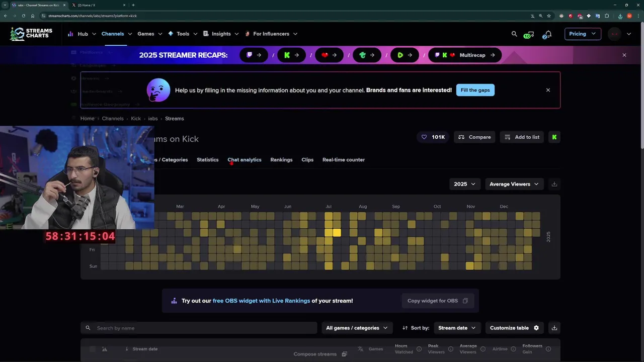Switch to the Rankings tab
Viewport: 644px width, 362px height.
click(x=281, y=160)
